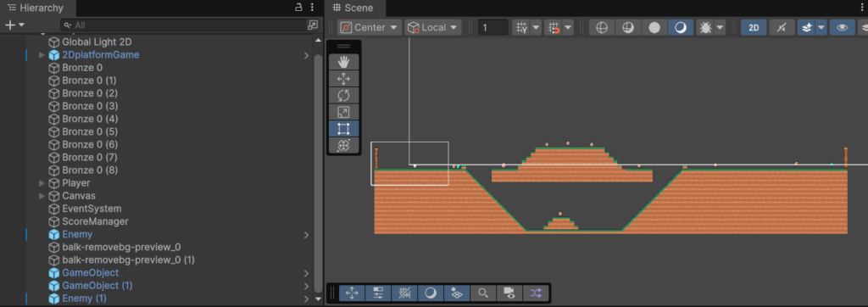Click the Hierarchy panel lock icon
The image size is (868, 307).
[299, 8]
